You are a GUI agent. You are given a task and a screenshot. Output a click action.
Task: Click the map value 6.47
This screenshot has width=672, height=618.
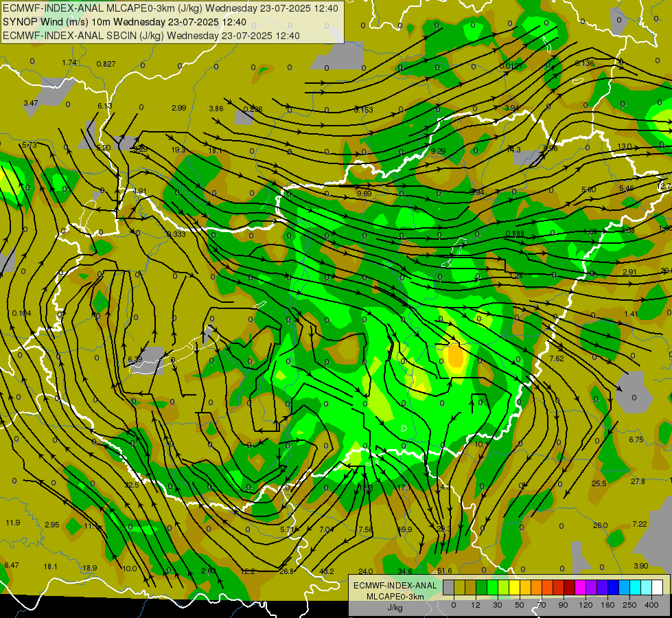pos(12,565)
